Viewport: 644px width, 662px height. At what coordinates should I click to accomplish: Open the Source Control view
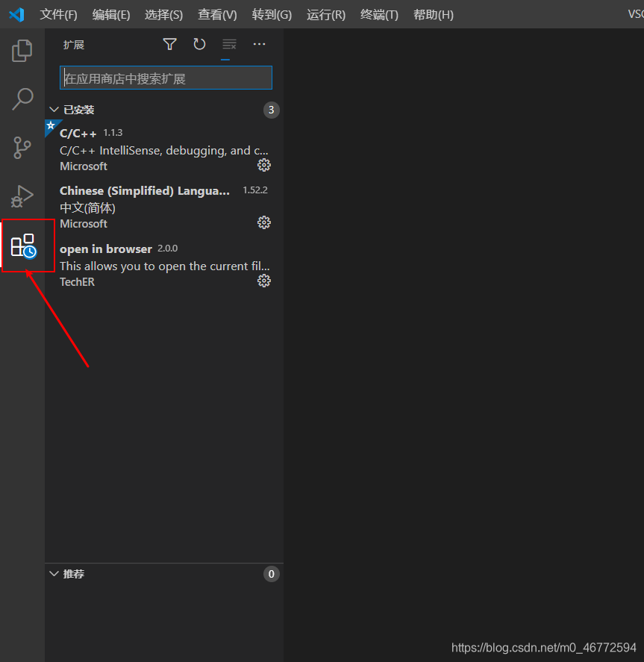pos(22,147)
